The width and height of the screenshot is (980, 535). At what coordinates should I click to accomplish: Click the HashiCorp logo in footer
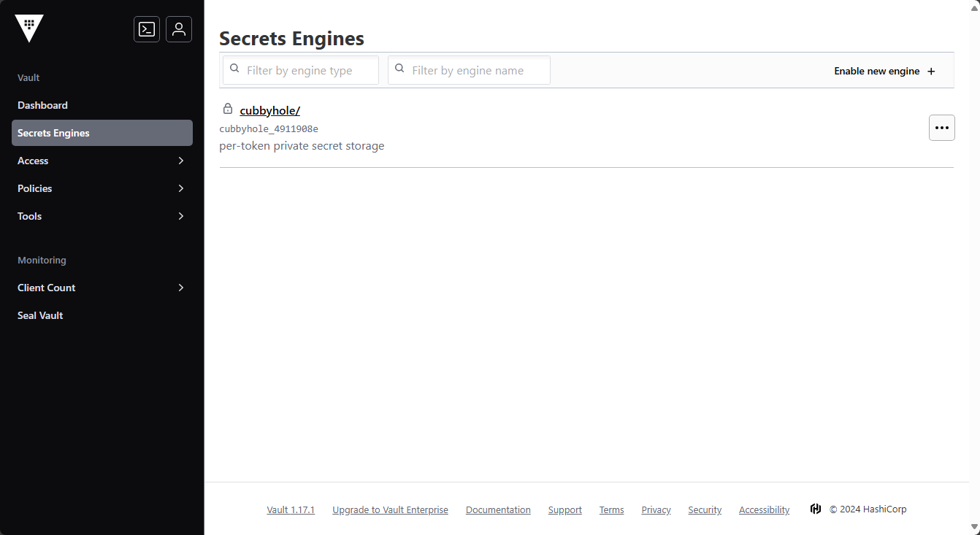[816, 509]
